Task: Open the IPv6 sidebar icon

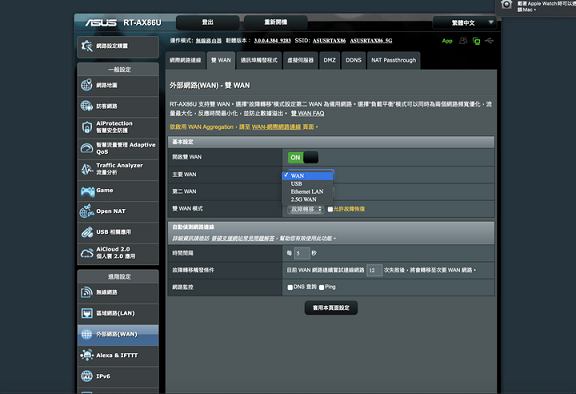Action: tap(87, 376)
